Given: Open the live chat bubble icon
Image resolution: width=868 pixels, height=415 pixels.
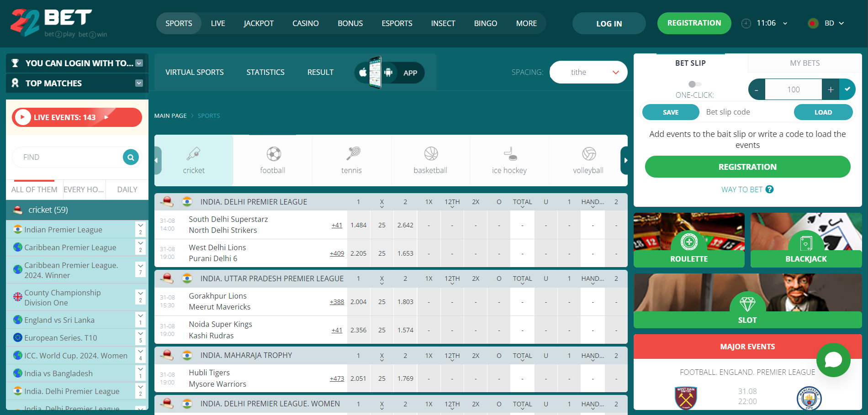Looking at the screenshot, I should (833, 360).
